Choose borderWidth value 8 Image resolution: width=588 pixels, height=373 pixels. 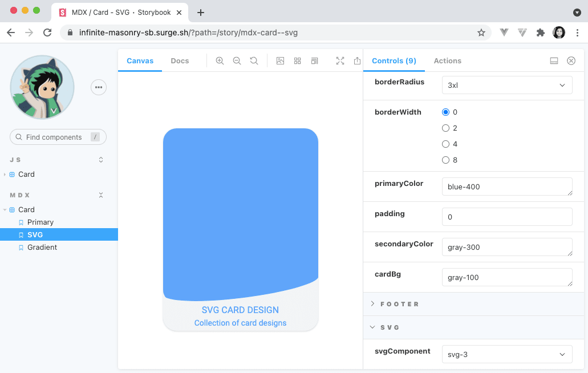(445, 160)
